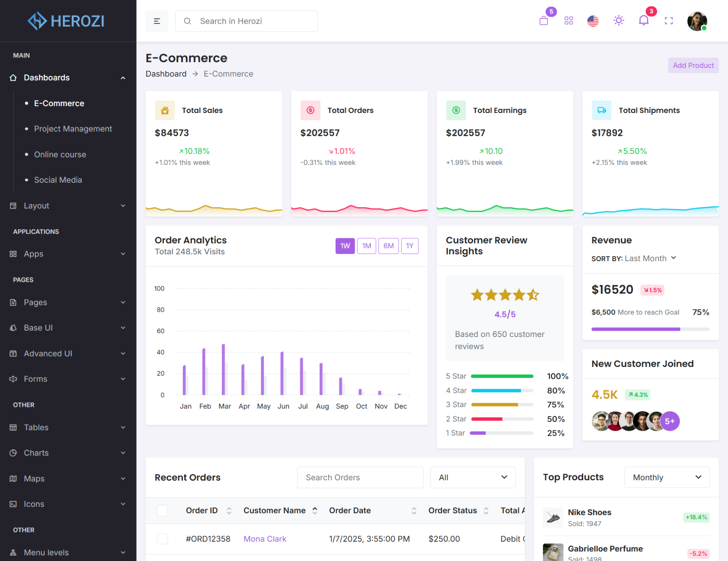Click the 5 Star rating bar
Screen dimensions: 728x561
click(x=502, y=376)
